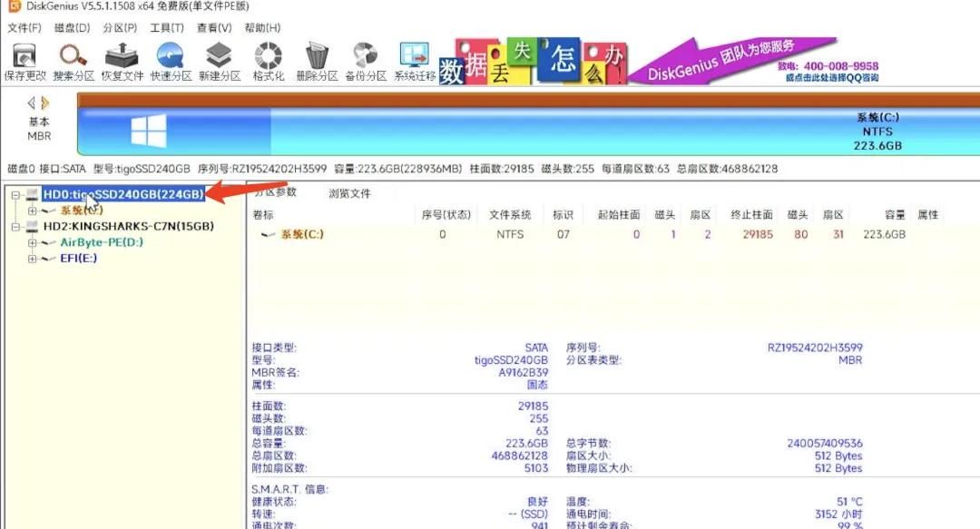Switch to Browse Files (浏览文件) tab

point(349,193)
